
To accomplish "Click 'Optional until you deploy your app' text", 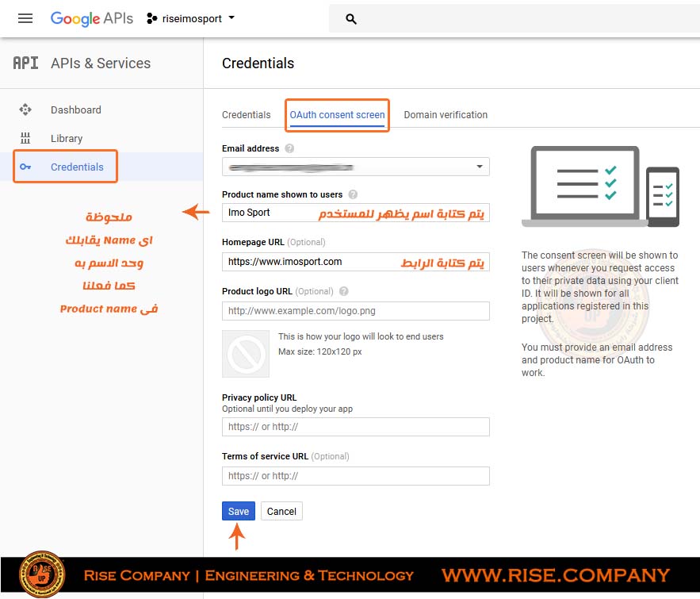I will (x=287, y=409).
